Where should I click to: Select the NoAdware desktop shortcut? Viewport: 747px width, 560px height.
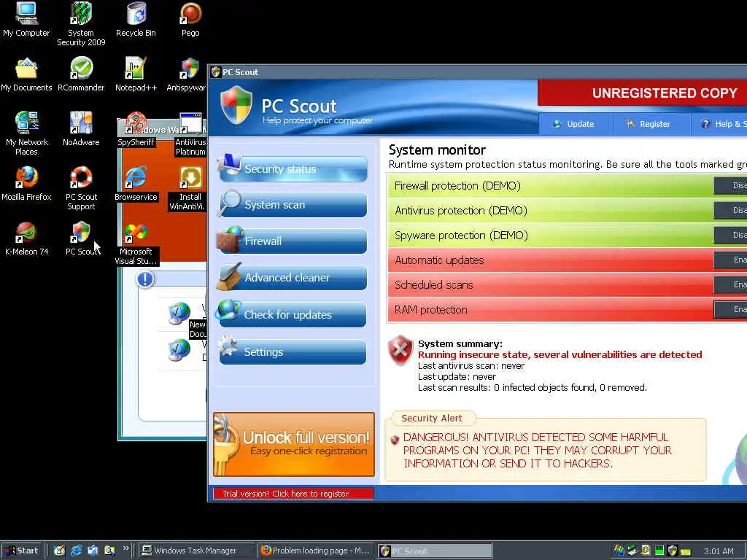click(81, 128)
